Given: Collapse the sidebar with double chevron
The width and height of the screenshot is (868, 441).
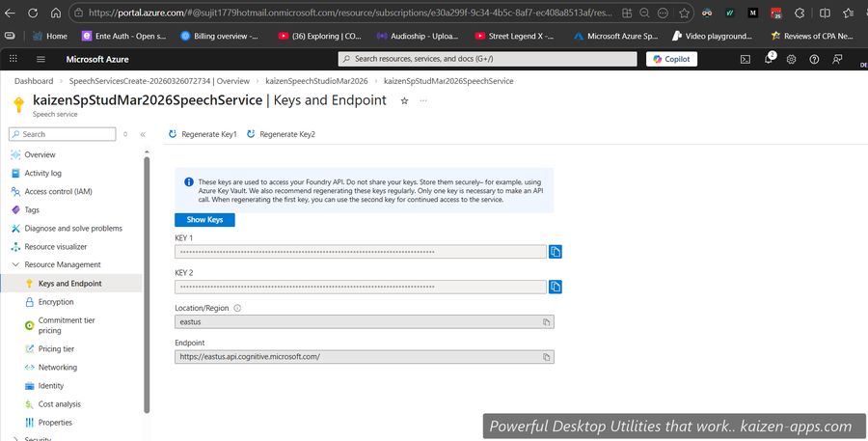Looking at the screenshot, I should pos(143,134).
